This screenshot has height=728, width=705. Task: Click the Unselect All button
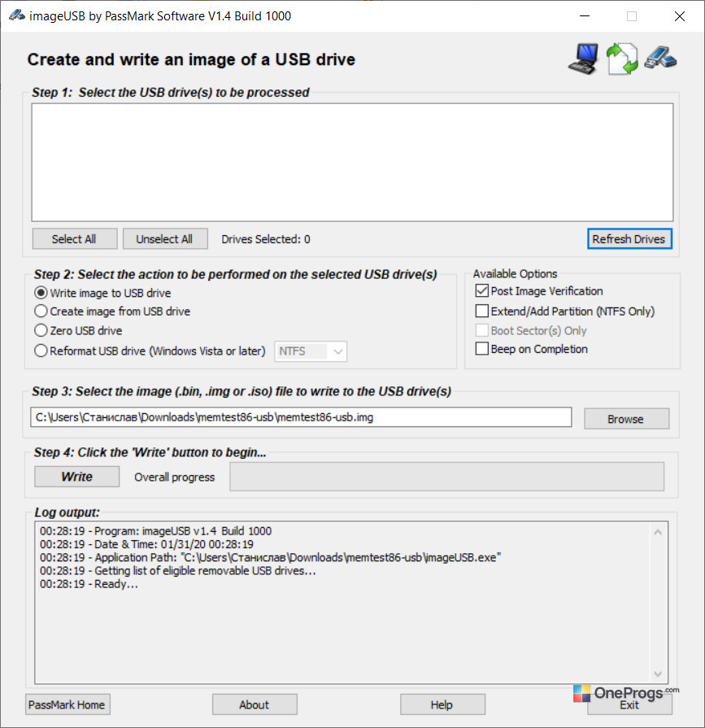[x=165, y=239]
